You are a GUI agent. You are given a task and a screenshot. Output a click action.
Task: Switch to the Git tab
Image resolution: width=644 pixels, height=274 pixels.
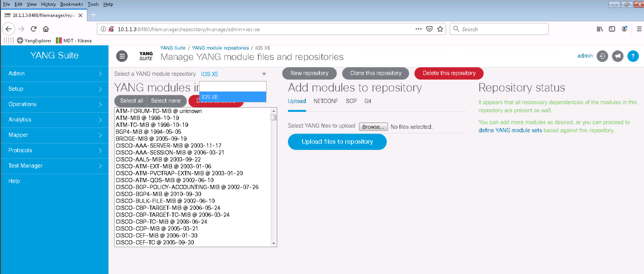(367, 101)
